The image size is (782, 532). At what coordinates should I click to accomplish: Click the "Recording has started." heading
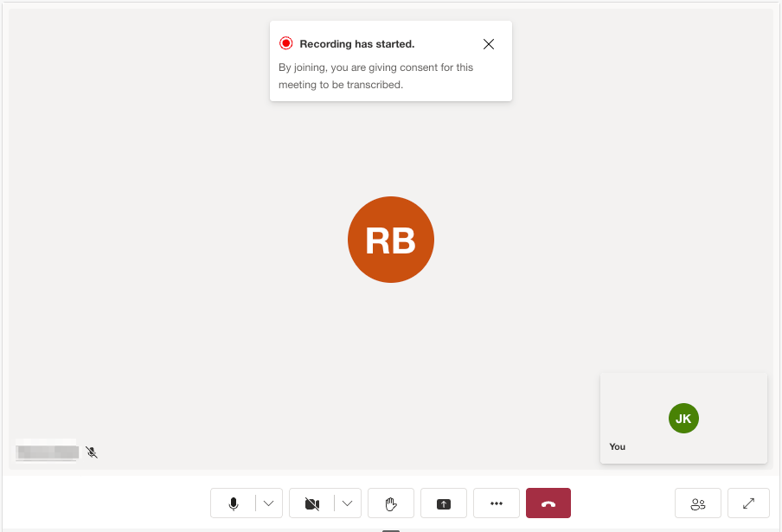[357, 44]
